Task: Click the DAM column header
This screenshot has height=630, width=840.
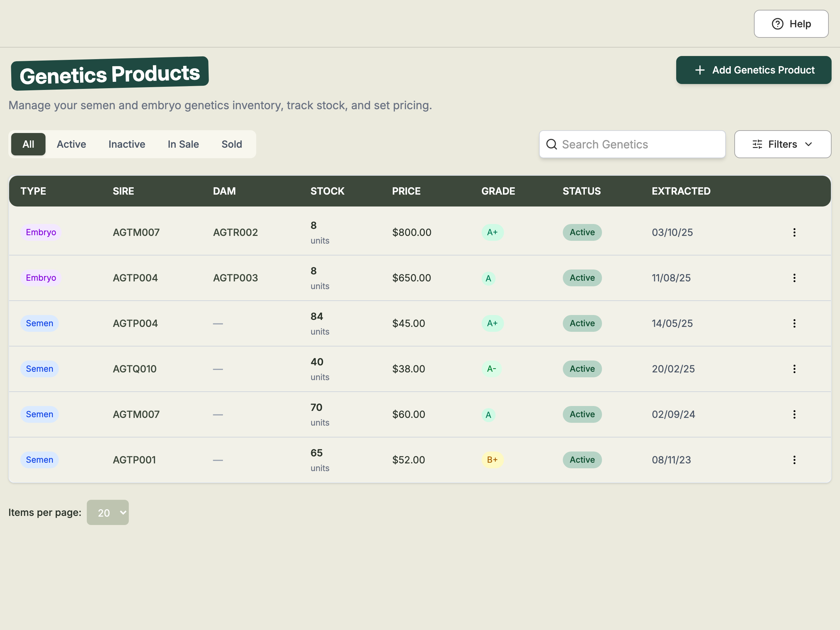Action: pos(224,191)
